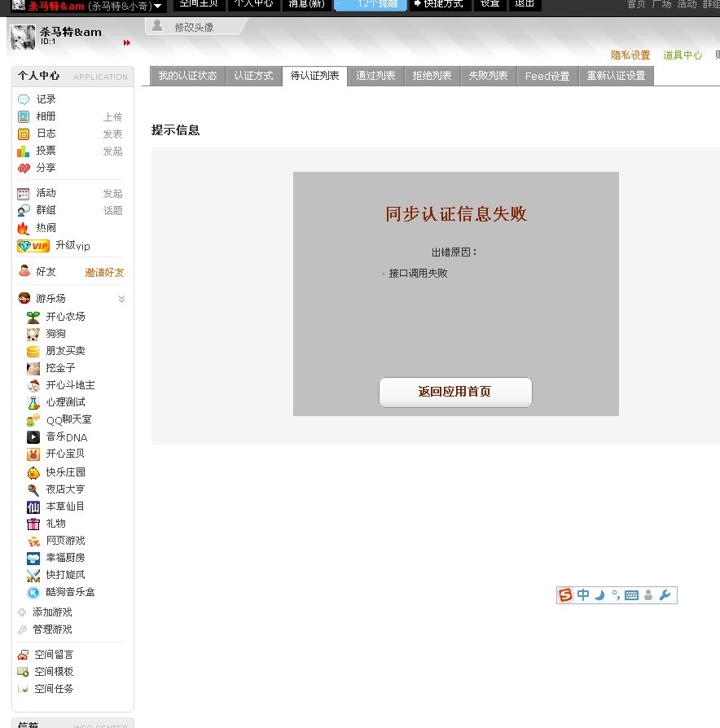Open the 重新认证设置 tab
The width and height of the screenshot is (720, 728).
[616, 77]
